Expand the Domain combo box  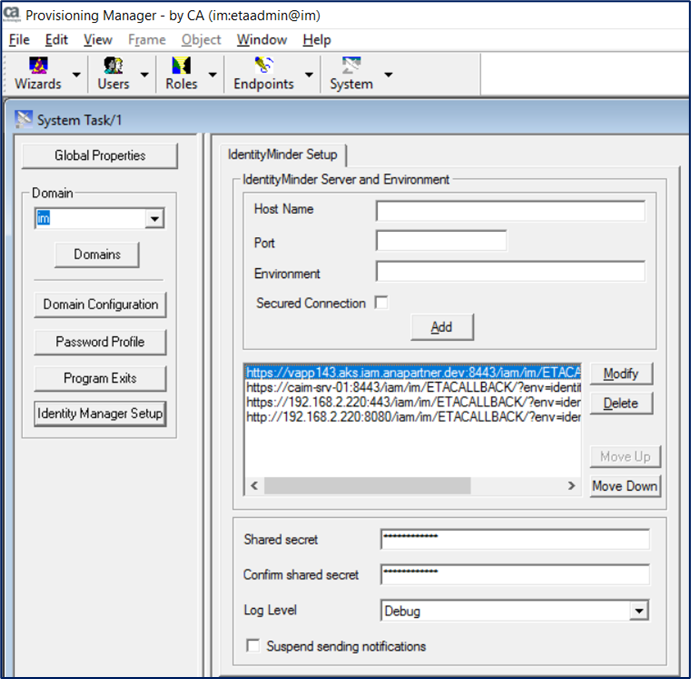(x=154, y=219)
